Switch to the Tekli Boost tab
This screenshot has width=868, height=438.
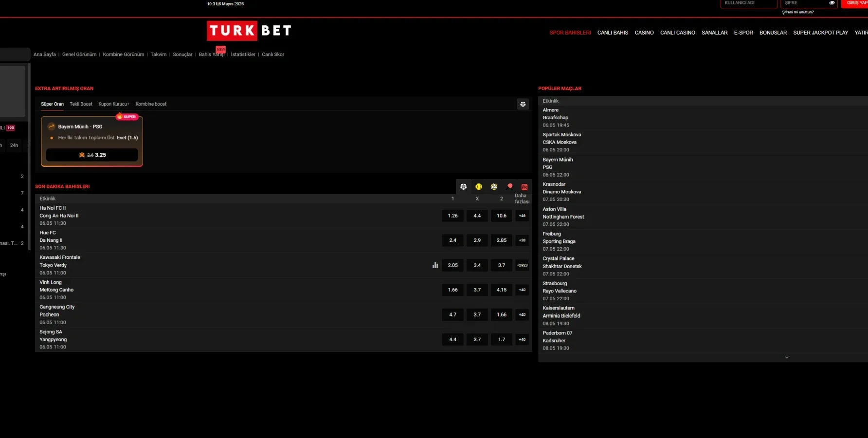point(81,104)
